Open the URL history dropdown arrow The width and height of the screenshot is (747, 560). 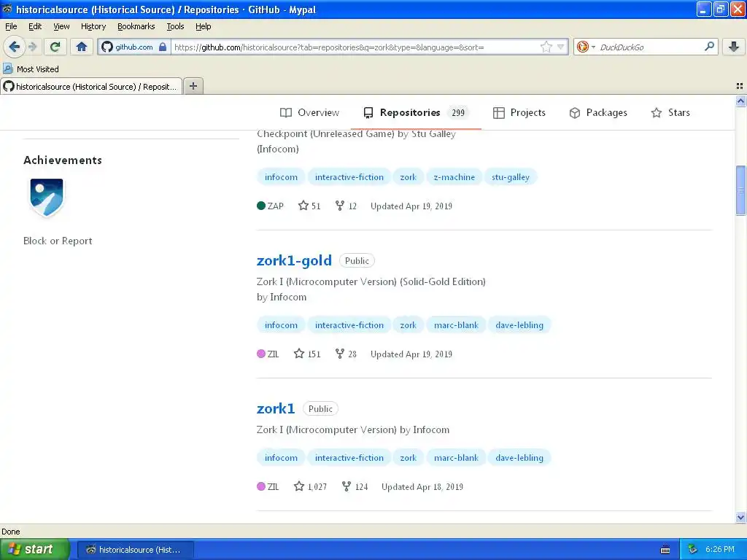point(561,47)
